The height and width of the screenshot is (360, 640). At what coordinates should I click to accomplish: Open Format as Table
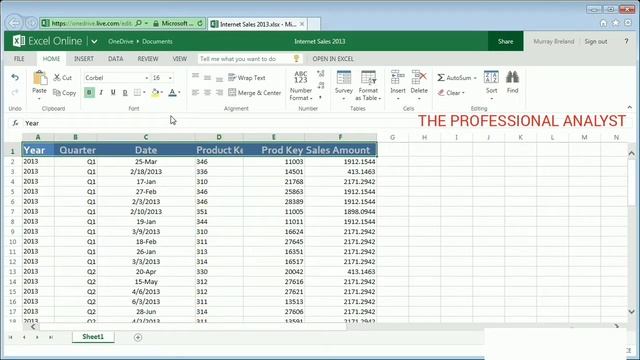(x=368, y=85)
